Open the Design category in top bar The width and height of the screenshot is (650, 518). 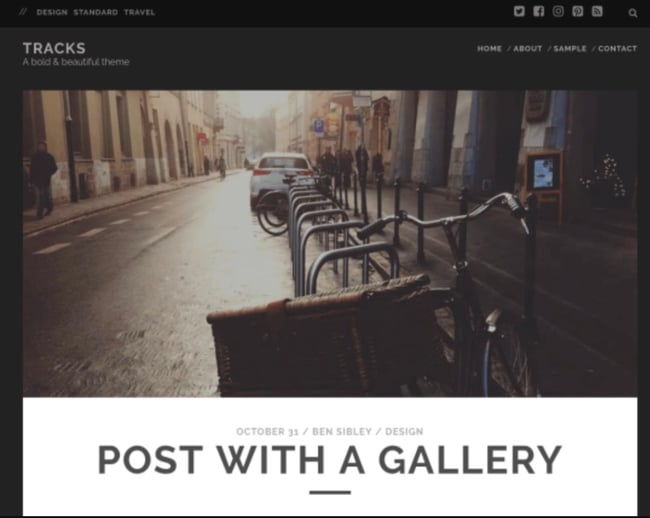point(52,12)
